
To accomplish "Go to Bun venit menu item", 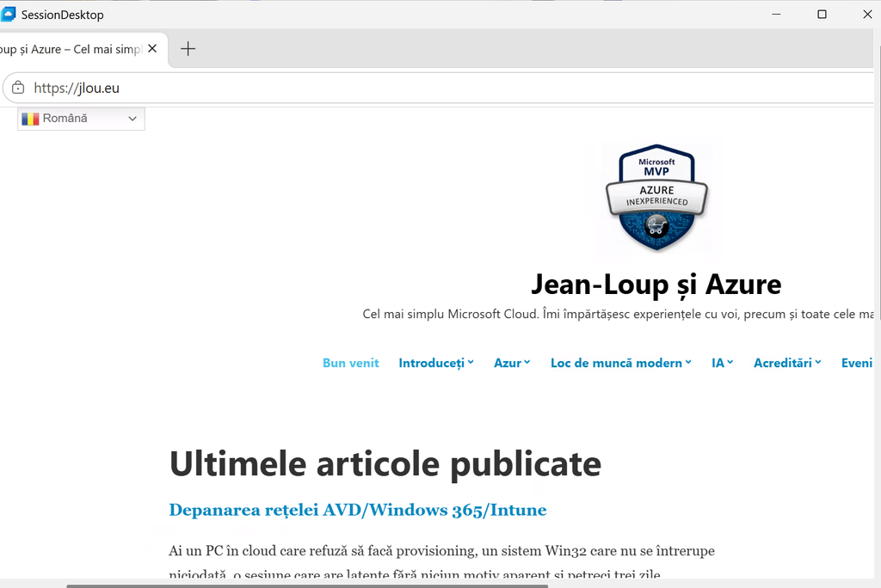I will pyautogui.click(x=351, y=363).
